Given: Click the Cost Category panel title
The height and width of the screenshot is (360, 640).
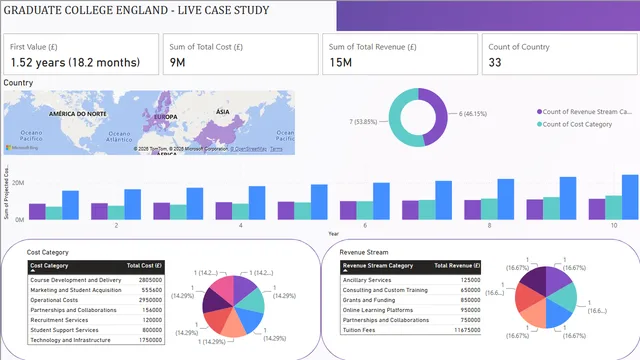Looking at the screenshot, I should click(47, 252).
